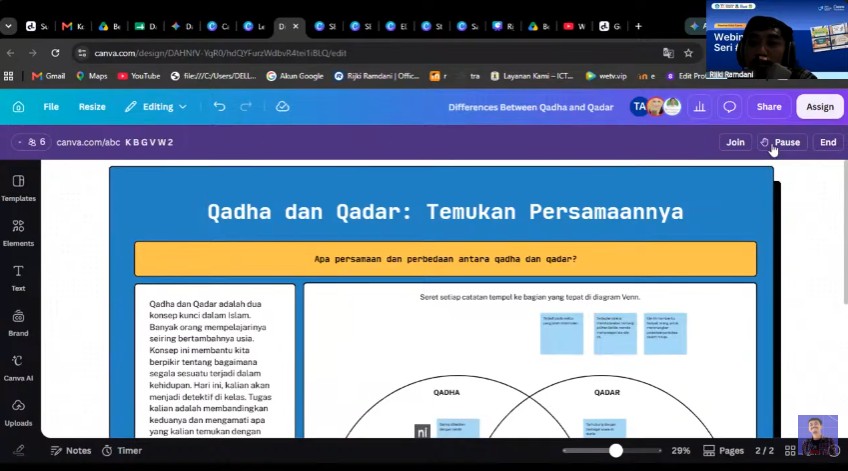Viewport: 848px width, 471px height.
Task: Open the Uploads panel
Action: [18, 413]
